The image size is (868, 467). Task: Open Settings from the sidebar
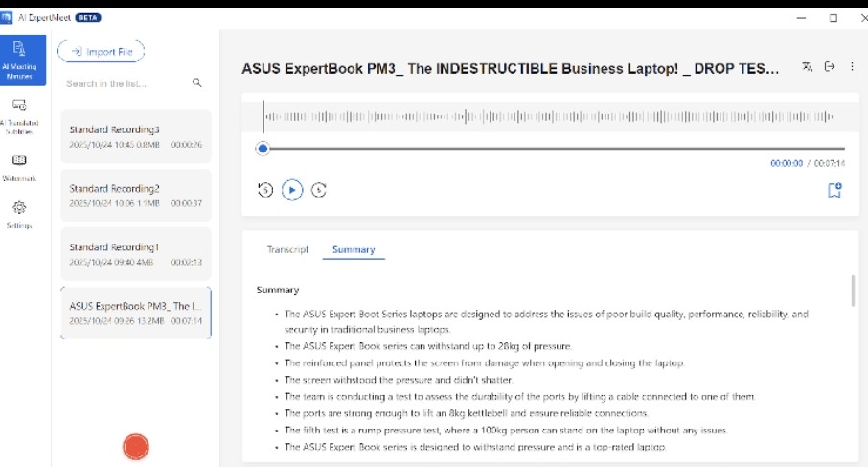coord(19,215)
